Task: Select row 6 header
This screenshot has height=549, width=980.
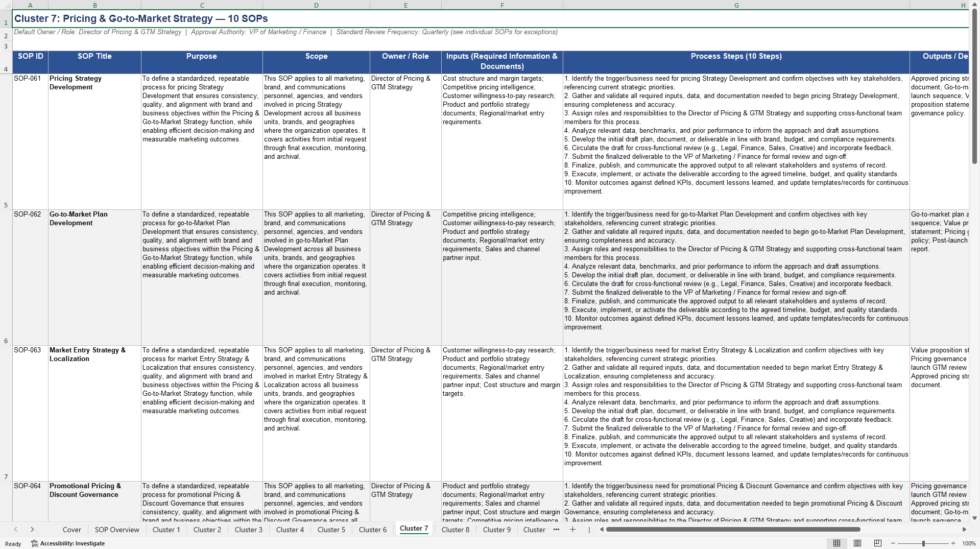Action: coord(6,277)
